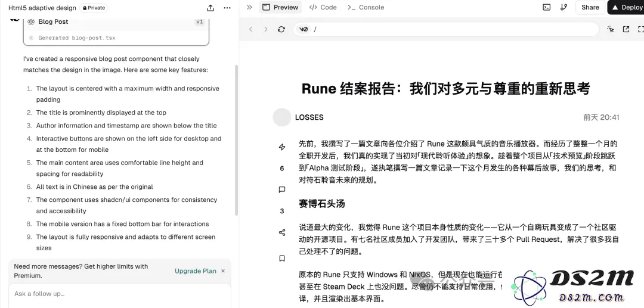This screenshot has width=644, height=308.
Task: Click the like count 6 in article sidebar
Action: [x=281, y=168]
